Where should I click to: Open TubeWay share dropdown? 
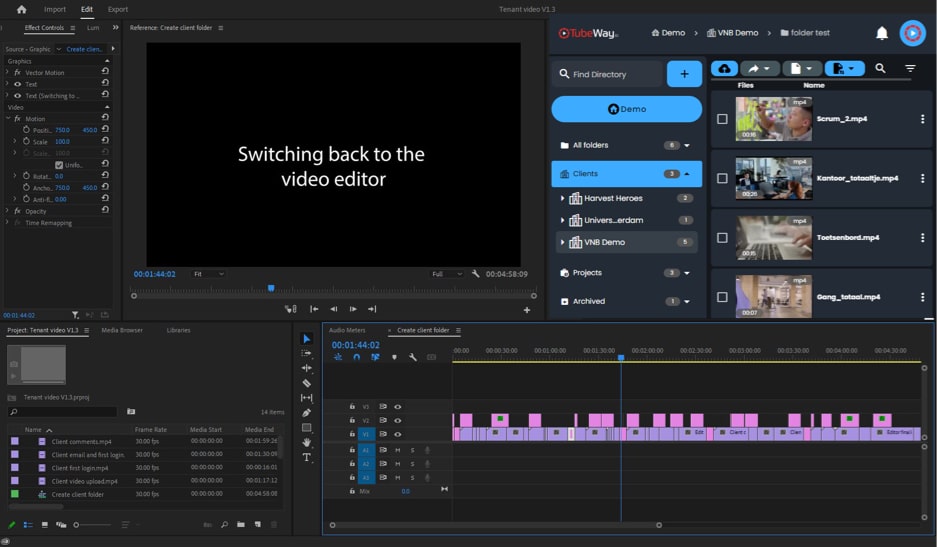pyautogui.click(x=760, y=69)
